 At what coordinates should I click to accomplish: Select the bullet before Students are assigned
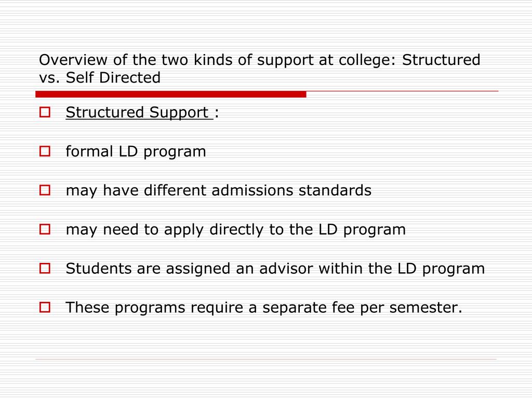45,269
